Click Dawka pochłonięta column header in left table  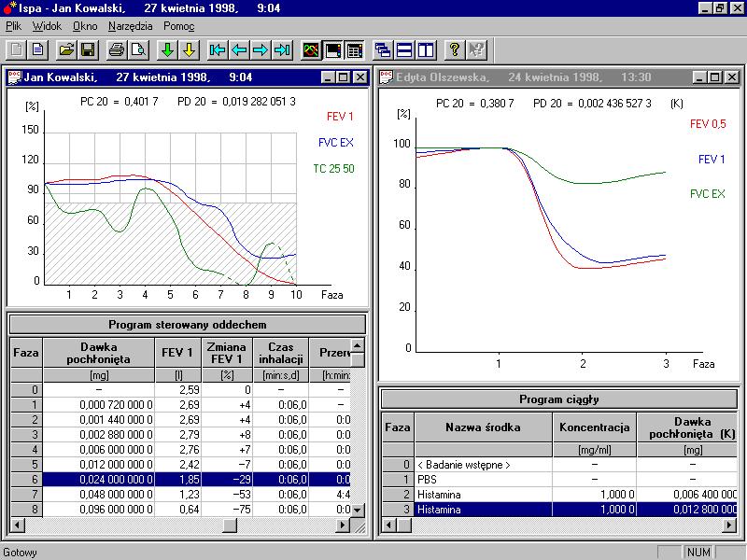point(99,353)
